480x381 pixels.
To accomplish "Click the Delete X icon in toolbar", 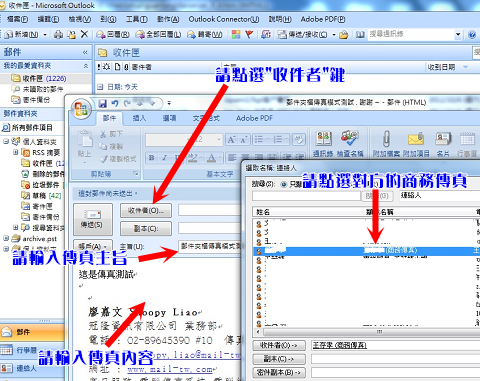I will point(84,34).
